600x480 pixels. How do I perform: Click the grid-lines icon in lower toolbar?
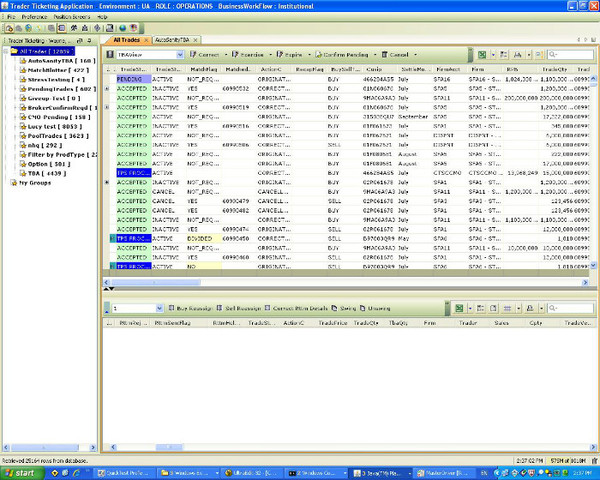507,308
